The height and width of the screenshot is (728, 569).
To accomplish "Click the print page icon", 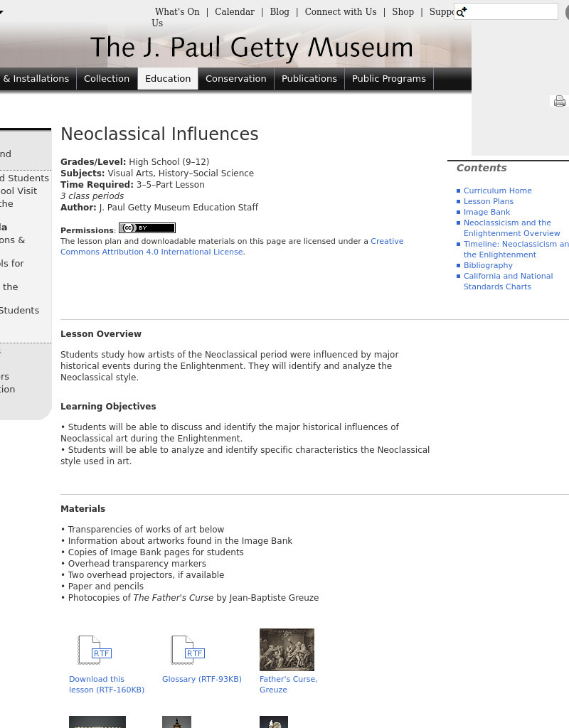I will click(x=560, y=101).
